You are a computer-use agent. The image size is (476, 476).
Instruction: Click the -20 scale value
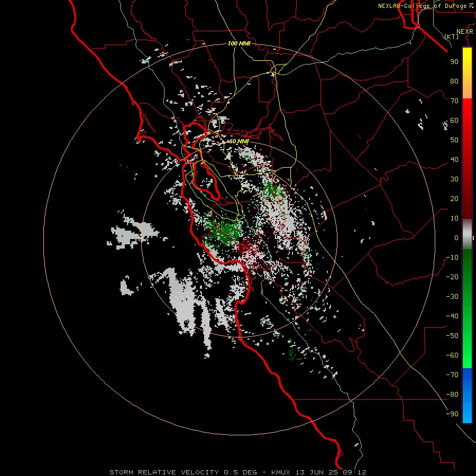452,277
